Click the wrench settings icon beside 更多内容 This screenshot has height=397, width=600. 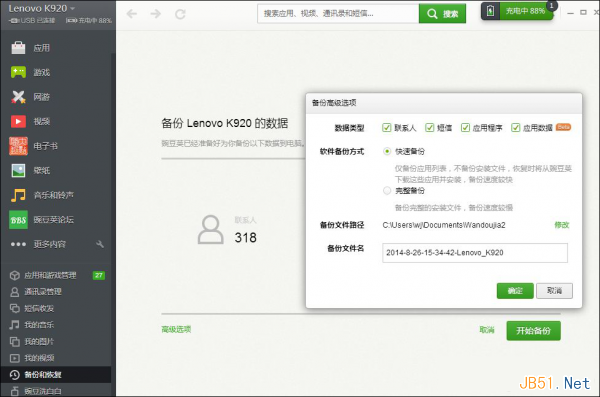(x=100, y=244)
